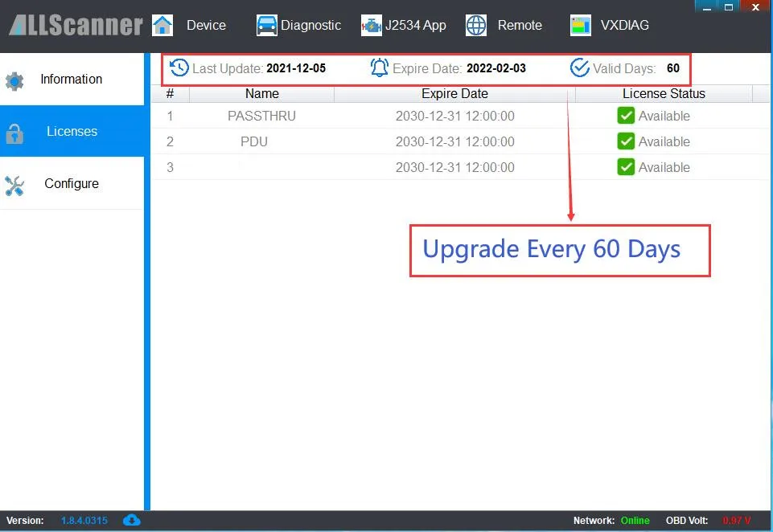This screenshot has height=532, width=773.
Task: Select the Licenses sidebar tab
Action: click(x=72, y=132)
